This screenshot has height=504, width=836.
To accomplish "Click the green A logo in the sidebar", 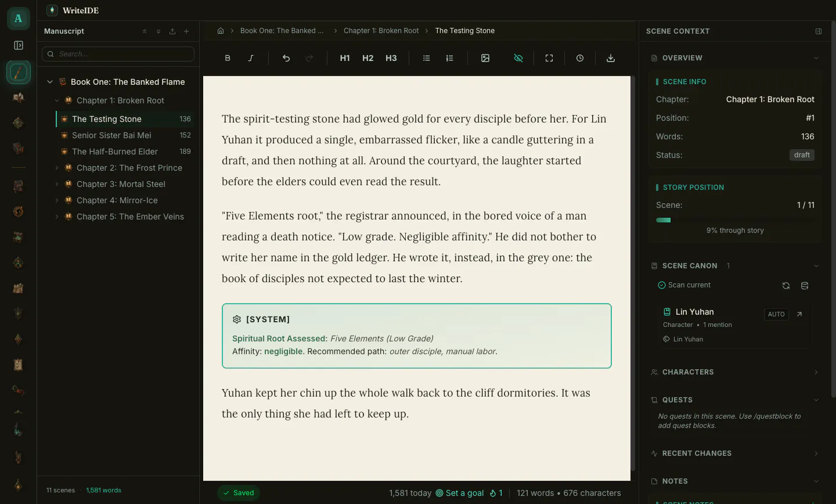I will [x=19, y=19].
